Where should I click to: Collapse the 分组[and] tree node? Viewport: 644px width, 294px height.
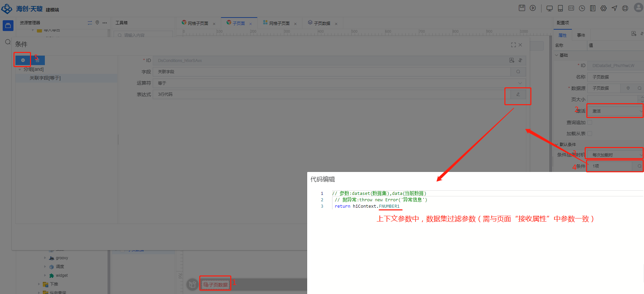coord(20,69)
